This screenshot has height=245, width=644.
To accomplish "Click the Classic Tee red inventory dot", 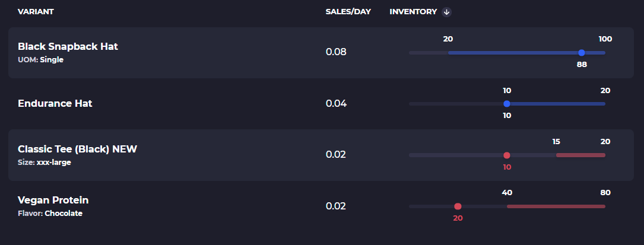I will 507,155.
